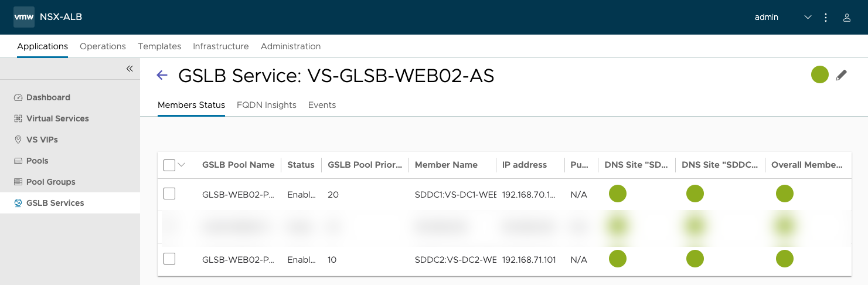Screen dimensions: 868x285
Task: Click the Status column header
Action: (x=301, y=165)
